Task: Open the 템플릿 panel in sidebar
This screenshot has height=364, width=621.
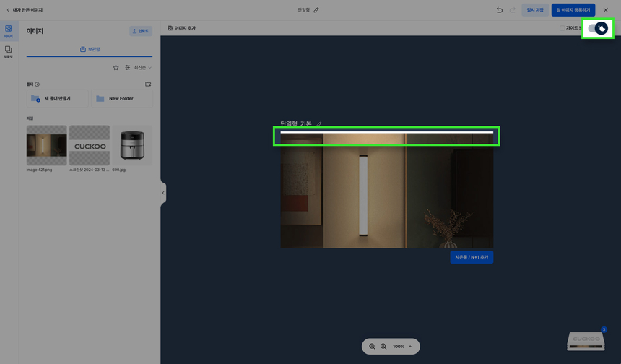Action: [9, 52]
